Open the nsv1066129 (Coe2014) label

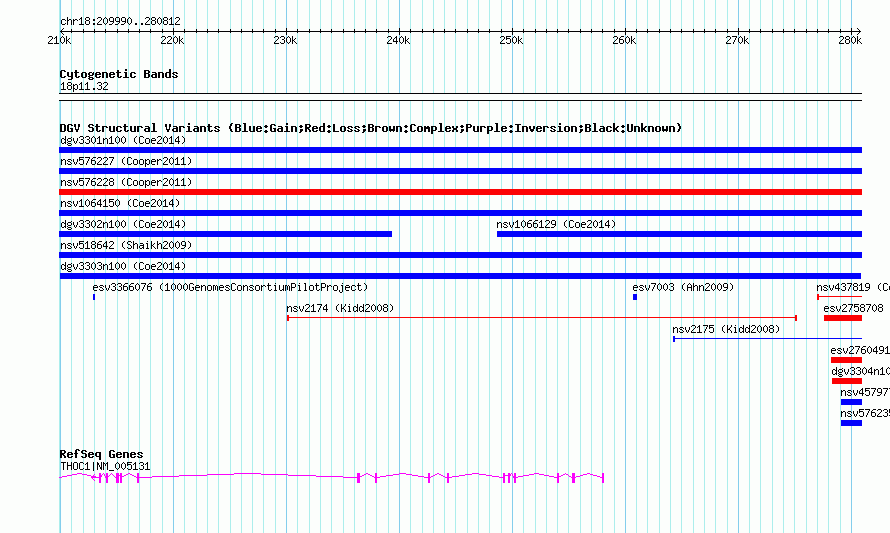(x=556, y=224)
